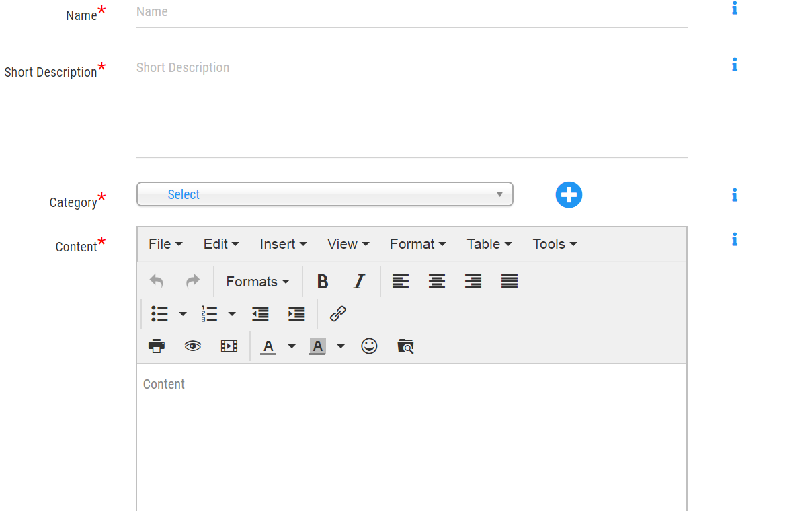Click the find and replace icon

405,346
